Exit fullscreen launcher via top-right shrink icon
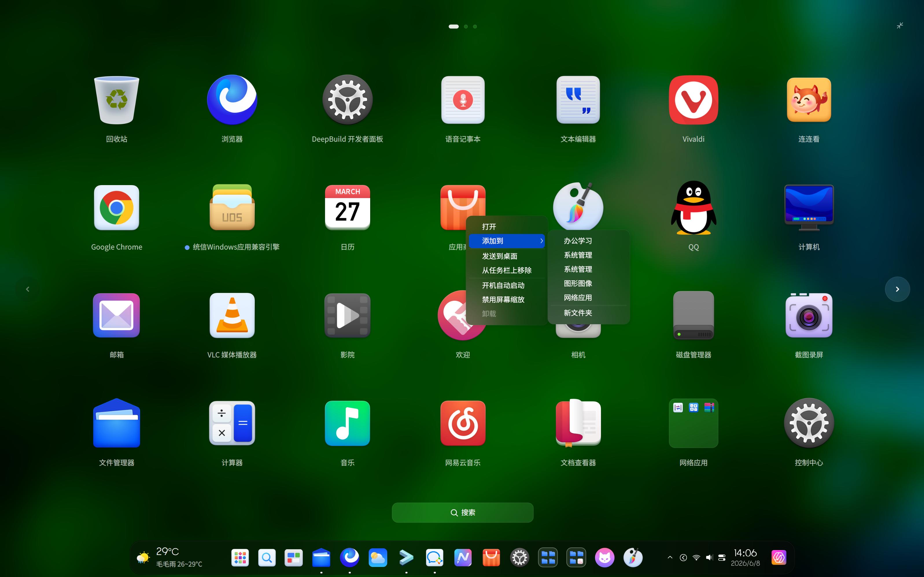Image resolution: width=924 pixels, height=577 pixels. [900, 25]
